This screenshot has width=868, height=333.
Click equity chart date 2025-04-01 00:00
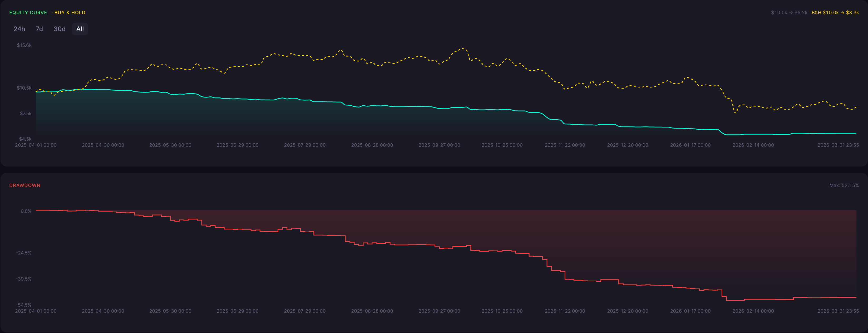(x=36, y=145)
